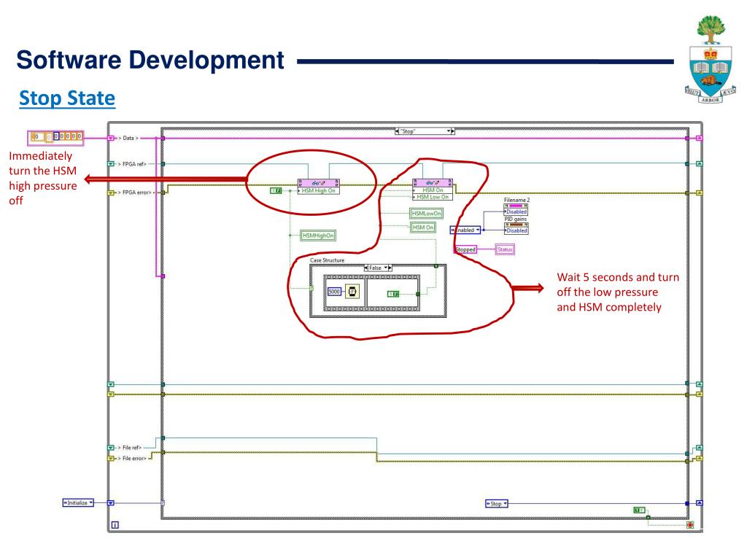Select the blue shift register beside Initialize constant
Screen dimensions: 747x560
(111, 503)
